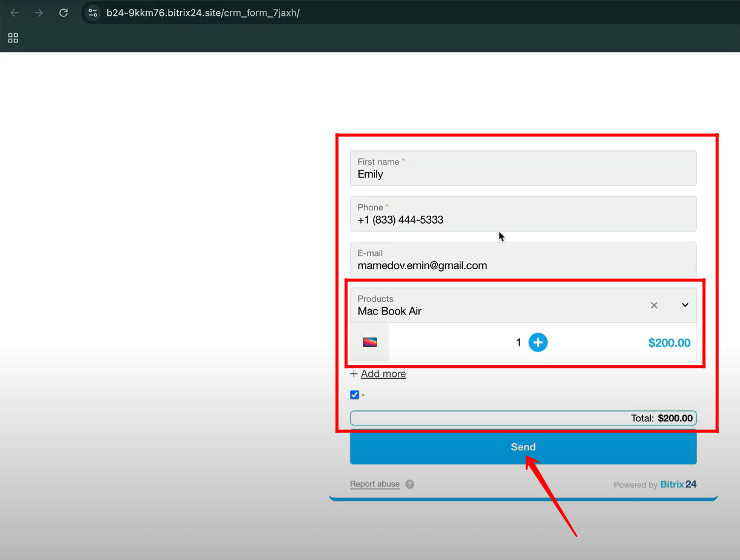
Task: Click the question mark help icon
Action: 409,484
